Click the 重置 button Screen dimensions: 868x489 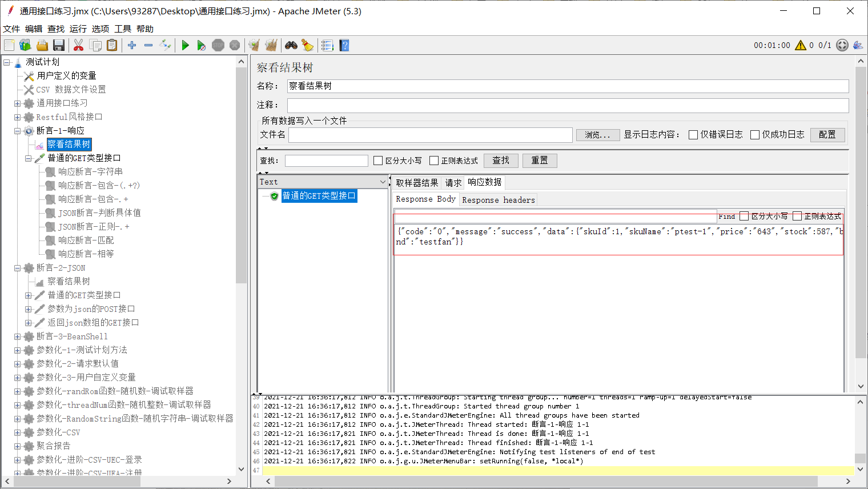pyautogui.click(x=540, y=161)
